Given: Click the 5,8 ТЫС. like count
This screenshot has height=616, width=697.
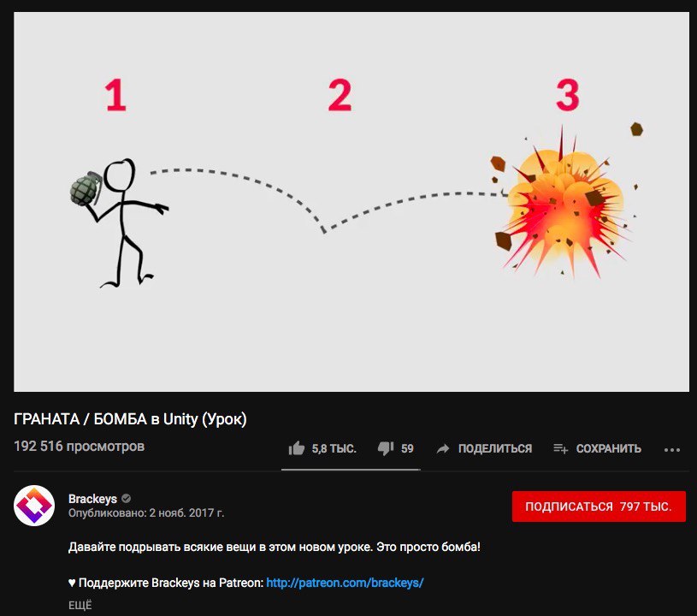Looking at the screenshot, I should pyautogui.click(x=334, y=448).
